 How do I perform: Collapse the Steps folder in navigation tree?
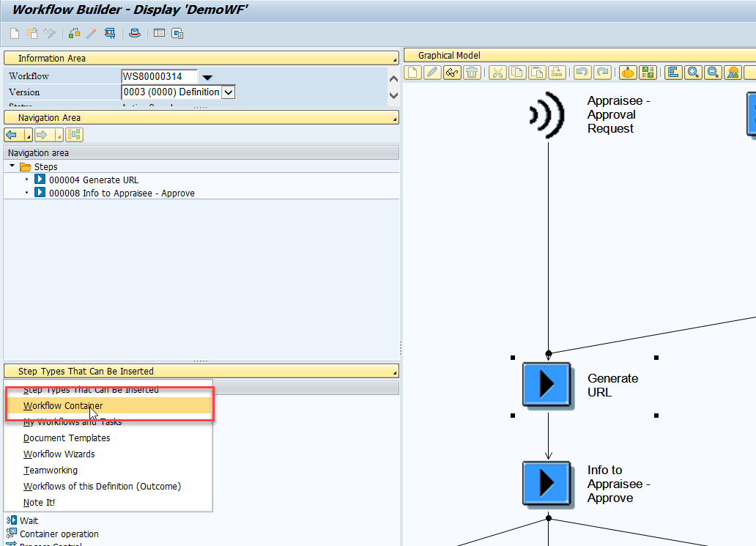(x=12, y=166)
